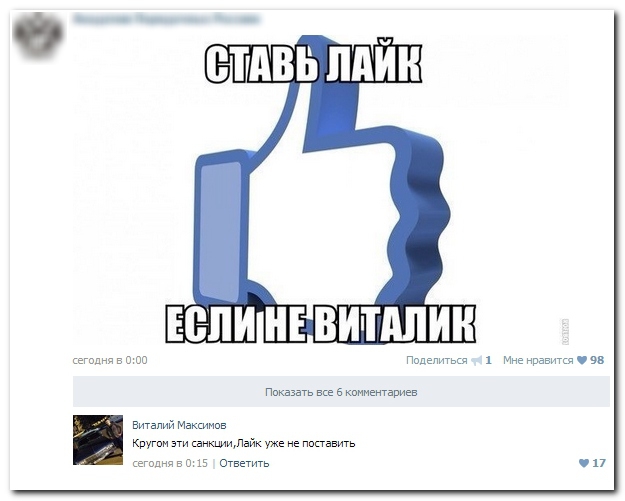Click the blurred group name at the top of the post
This screenshot has width=625, height=501.
[167, 19]
